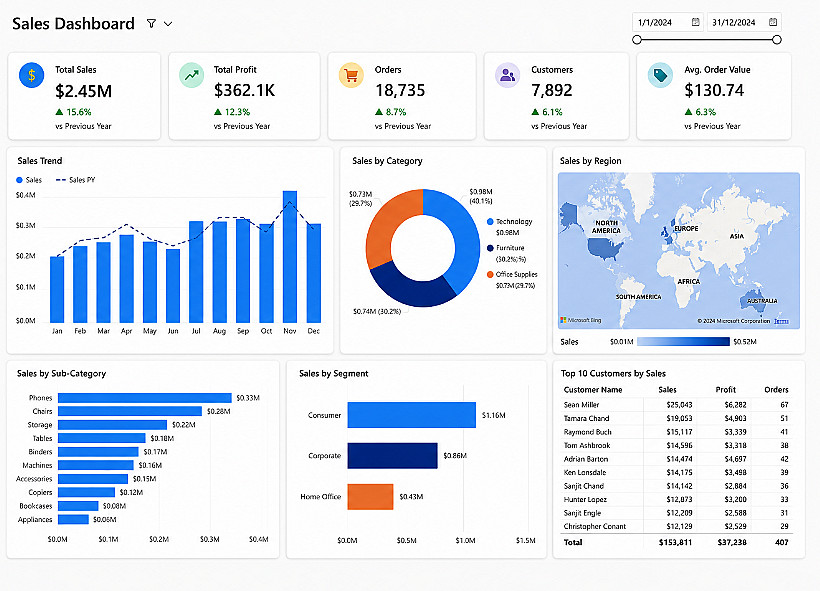Click the end date field 31/12/2024
This screenshot has width=820, height=591.
(x=744, y=22)
